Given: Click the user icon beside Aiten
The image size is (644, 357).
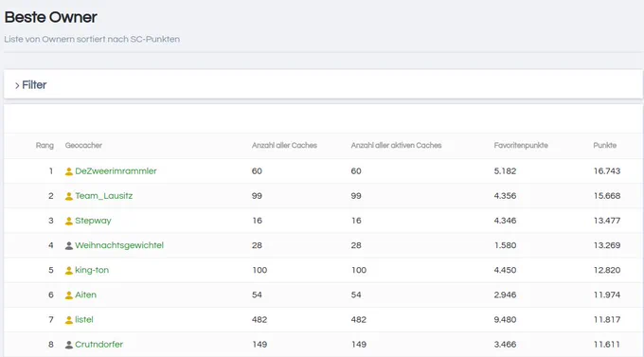Looking at the screenshot, I should (x=69, y=295).
